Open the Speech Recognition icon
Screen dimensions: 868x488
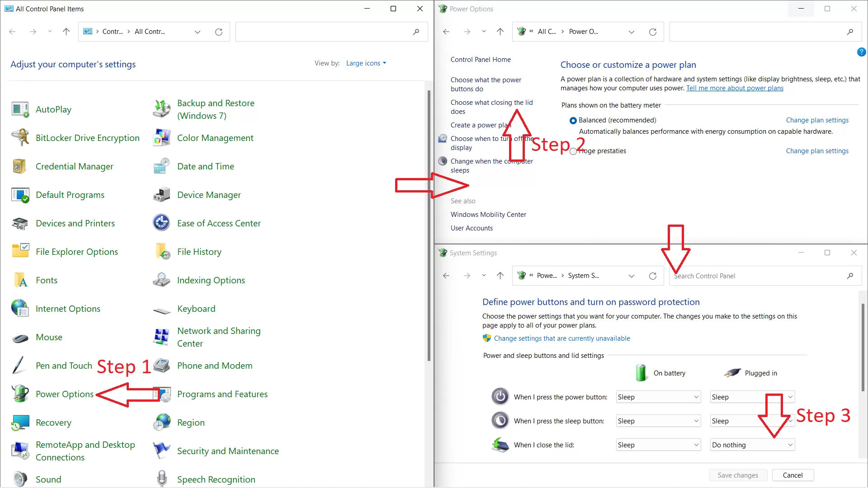pyautogui.click(x=162, y=479)
